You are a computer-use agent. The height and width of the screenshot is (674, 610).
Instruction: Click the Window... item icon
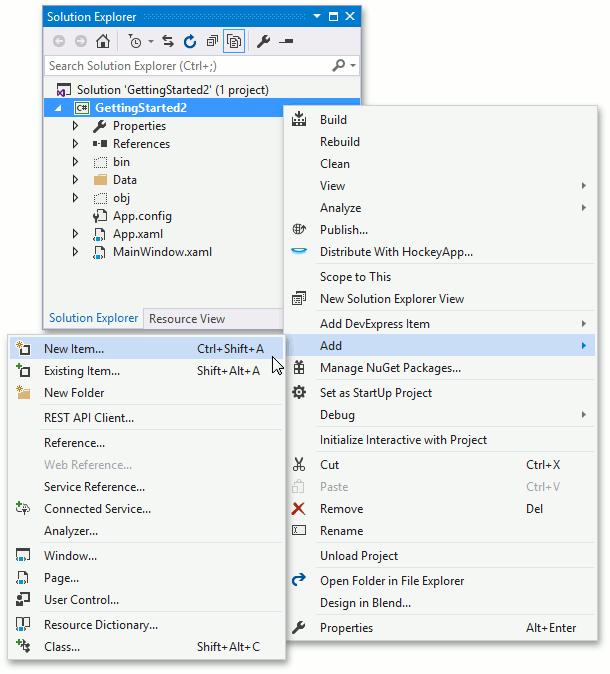(x=23, y=555)
